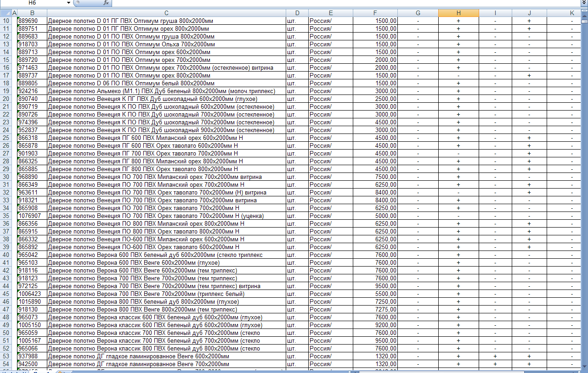The width and height of the screenshot is (588, 373).
Task: Click price 7250,00 in row 46
Action: [375, 301]
